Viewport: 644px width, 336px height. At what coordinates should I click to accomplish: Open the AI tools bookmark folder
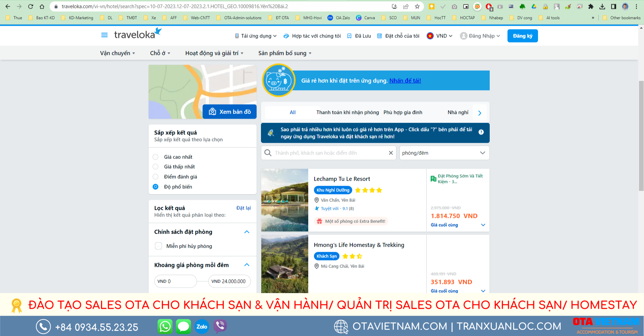[549, 18]
